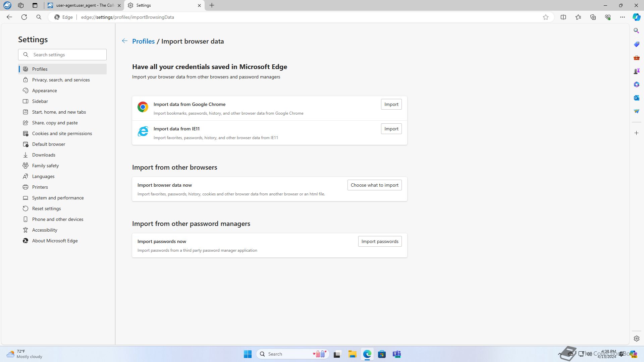This screenshot has width=644, height=362.
Task: Open Collections toolbar icon
Action: pyautogui.click(x=593, y=17)
